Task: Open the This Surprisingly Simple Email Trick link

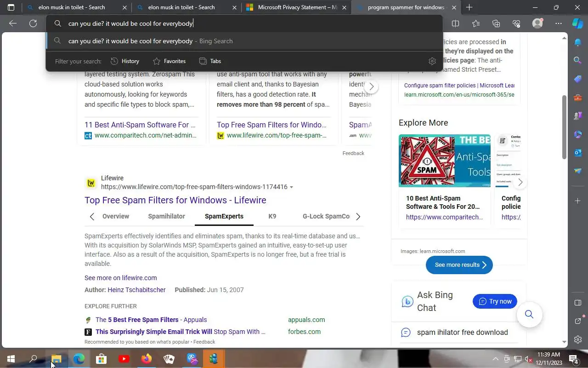Action: click(x=181, y=332)
